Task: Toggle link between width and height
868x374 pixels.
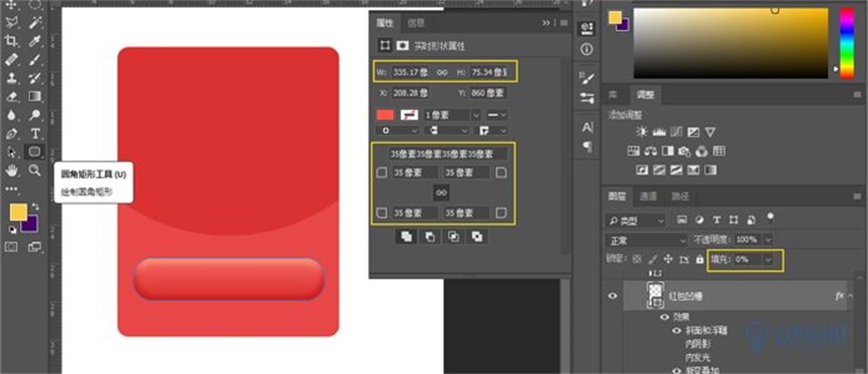Action: [x=442, y=72]
